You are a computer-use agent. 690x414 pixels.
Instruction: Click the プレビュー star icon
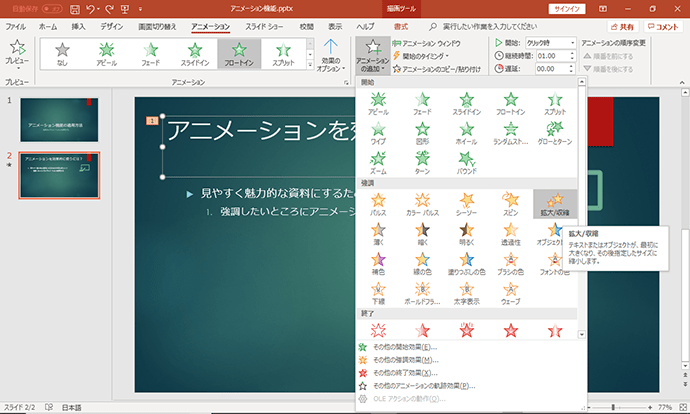17,48
